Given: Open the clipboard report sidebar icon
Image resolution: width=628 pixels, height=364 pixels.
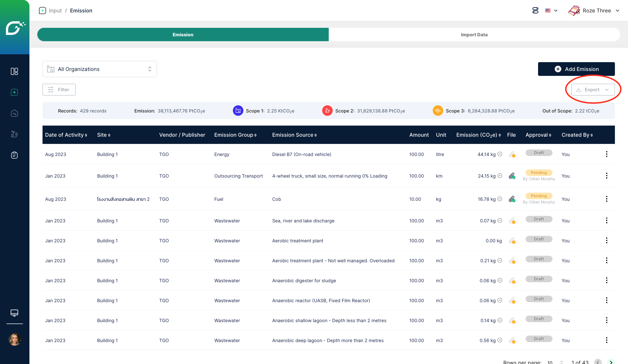Looking at the screenshot, I should (14, 155).
